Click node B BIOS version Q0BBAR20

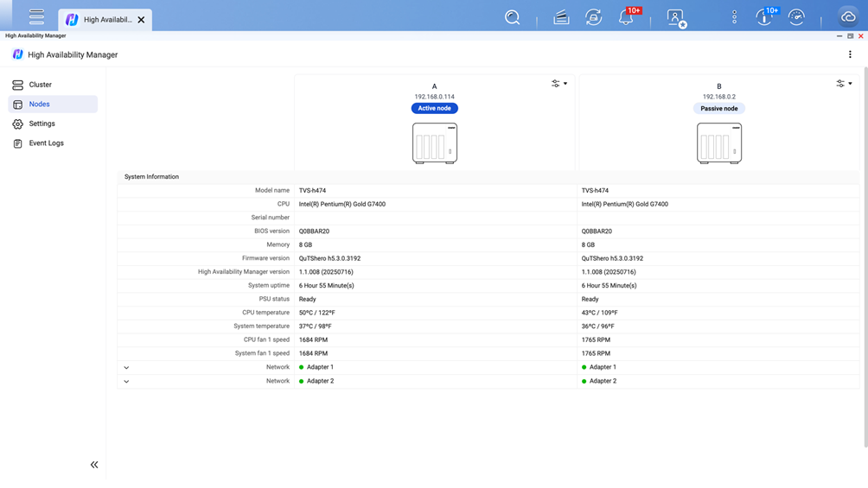[x=597, y=231]
